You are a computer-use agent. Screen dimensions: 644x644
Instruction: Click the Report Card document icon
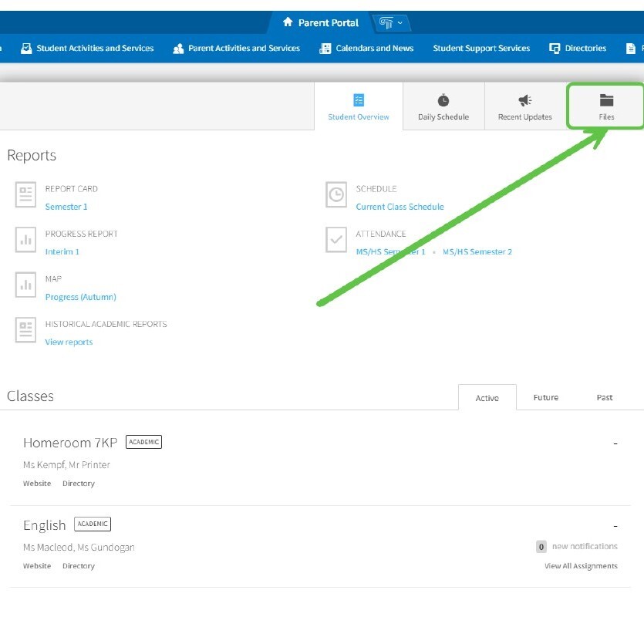26,195
